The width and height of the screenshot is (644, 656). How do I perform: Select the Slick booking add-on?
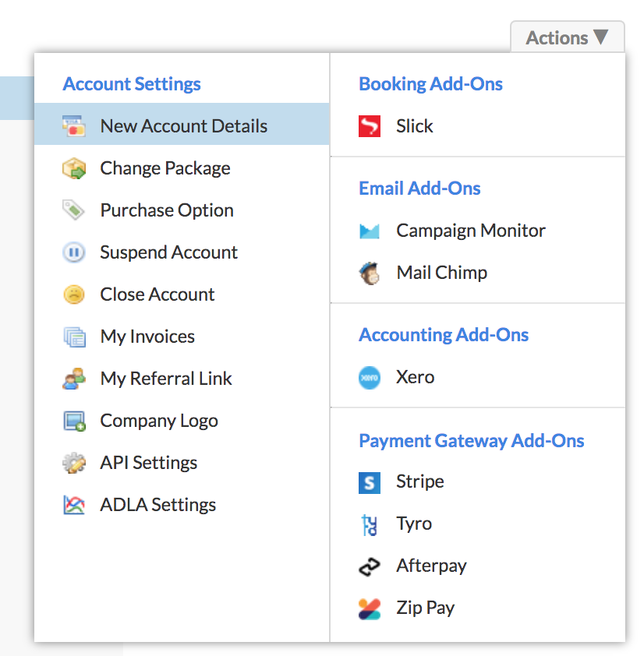[478, 126]
